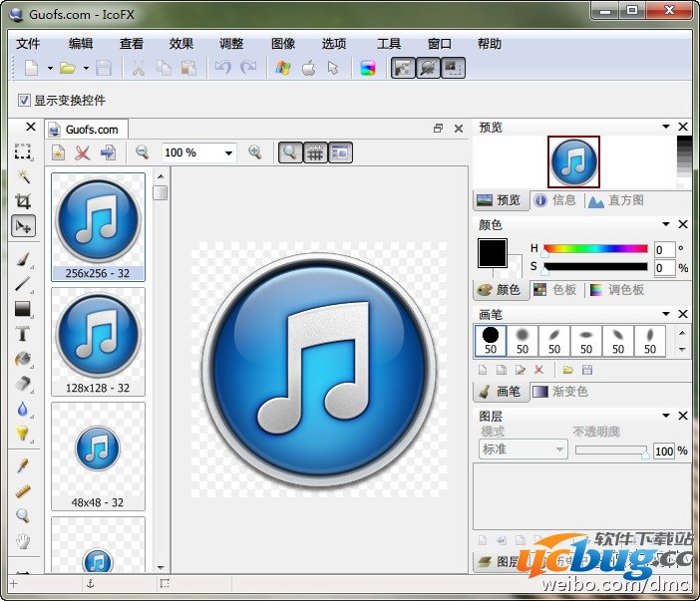The height and width of the screenshot is (601, 700).
Task: Open the 标准 blend mode dropdown
Action: [523, 450]
